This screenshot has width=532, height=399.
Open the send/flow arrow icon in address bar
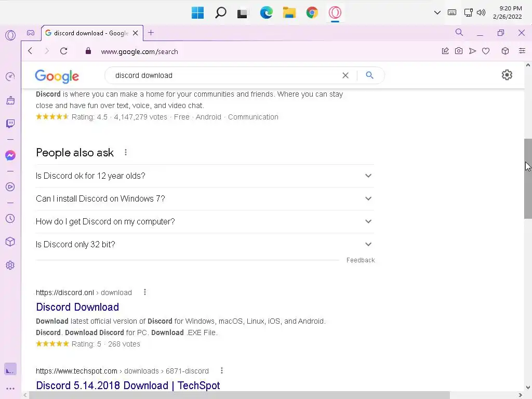[x=472, y=51]
